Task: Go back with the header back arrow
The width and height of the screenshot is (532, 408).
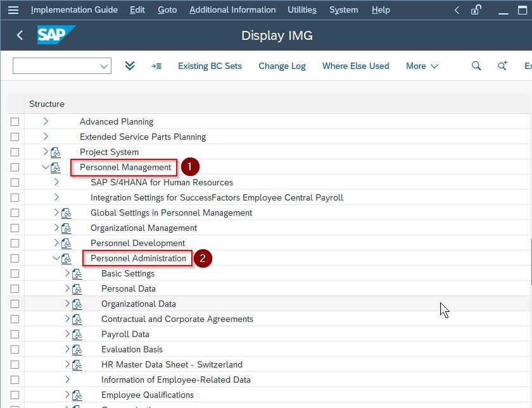Action: 20,35
